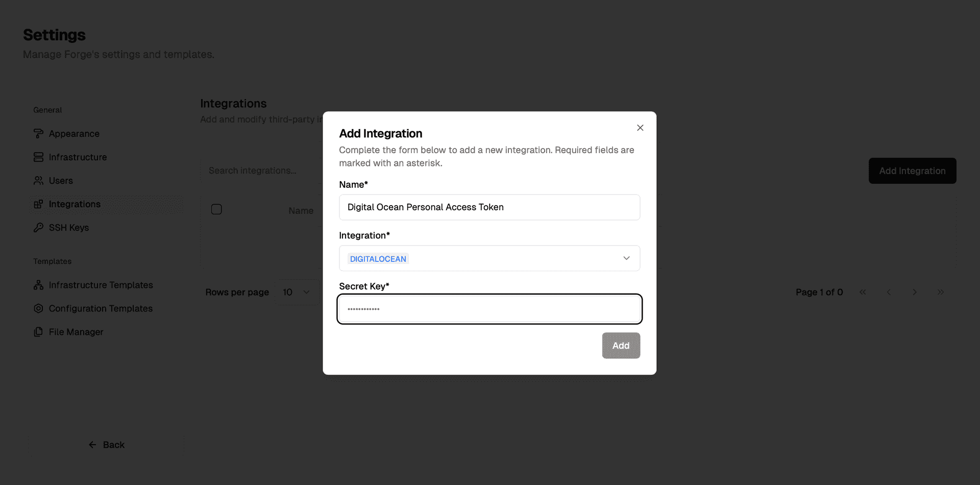
Task: Click the Back arrow icon
Action: point(92,445)
